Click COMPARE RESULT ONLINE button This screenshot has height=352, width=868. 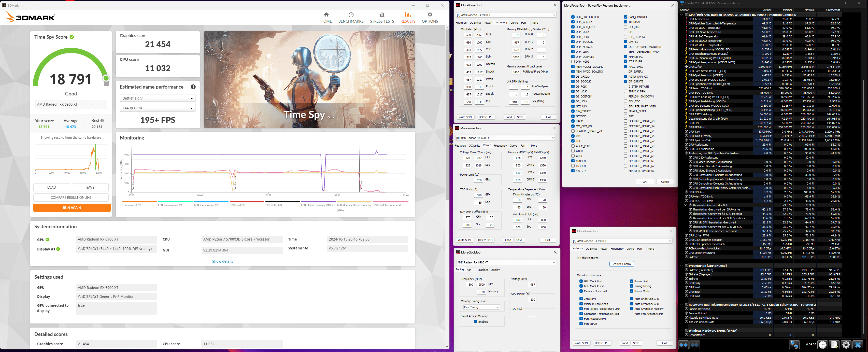coord(71,198)
